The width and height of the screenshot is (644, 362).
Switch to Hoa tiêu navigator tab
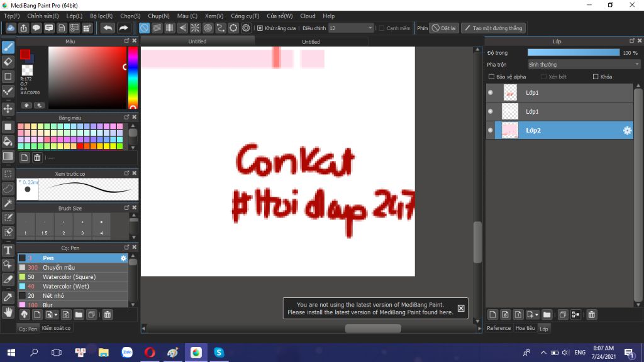coord(525,328)
